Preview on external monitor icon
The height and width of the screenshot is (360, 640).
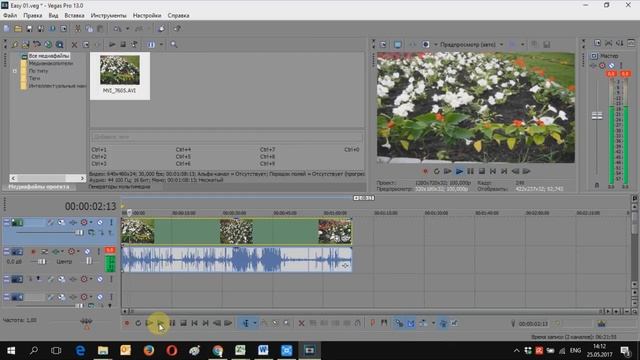tap(398, 44)
